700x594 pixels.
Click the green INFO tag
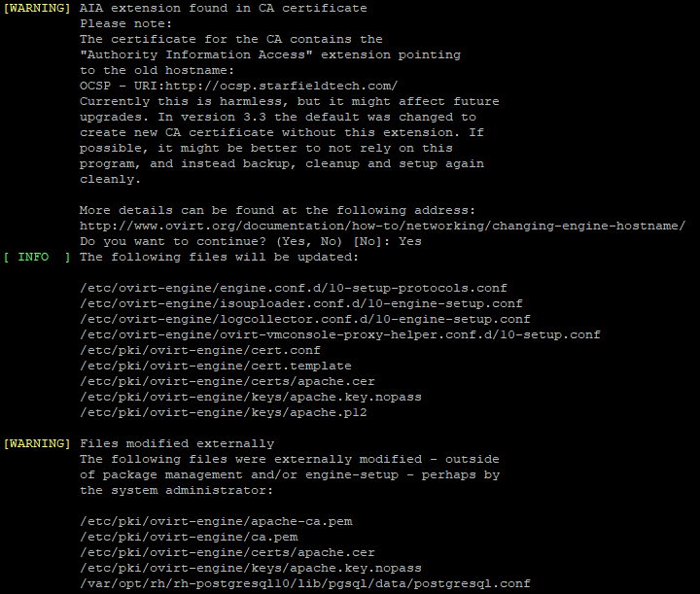(35, 257)
